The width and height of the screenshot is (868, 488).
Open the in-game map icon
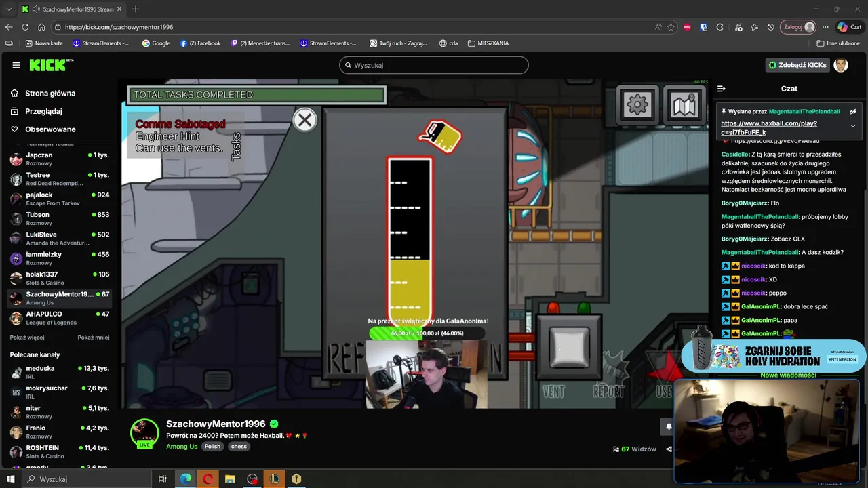click(684, 104)
